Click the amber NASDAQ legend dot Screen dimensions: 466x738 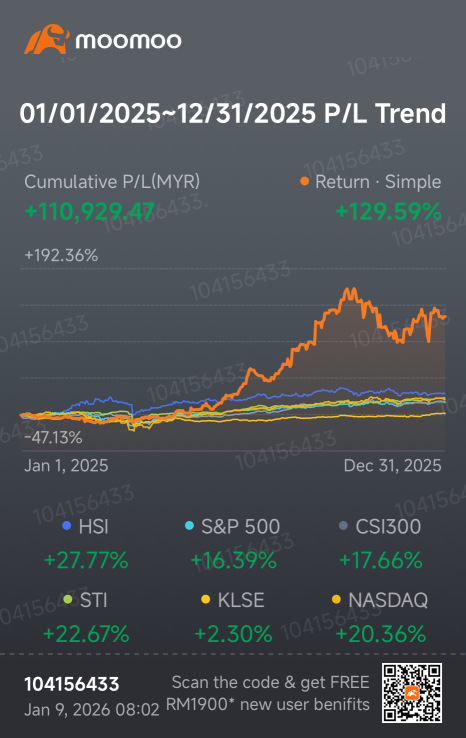point(336,600)
